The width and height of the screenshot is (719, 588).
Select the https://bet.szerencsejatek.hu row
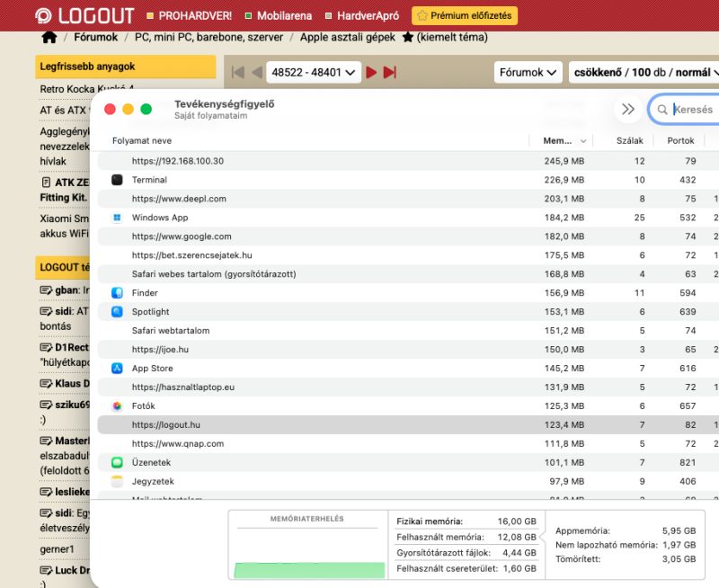coord(408,255)
